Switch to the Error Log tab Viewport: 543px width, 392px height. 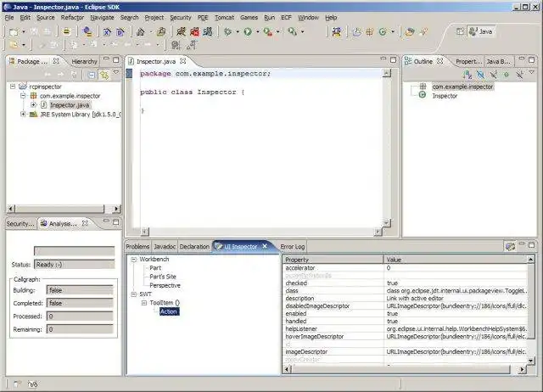292,247
